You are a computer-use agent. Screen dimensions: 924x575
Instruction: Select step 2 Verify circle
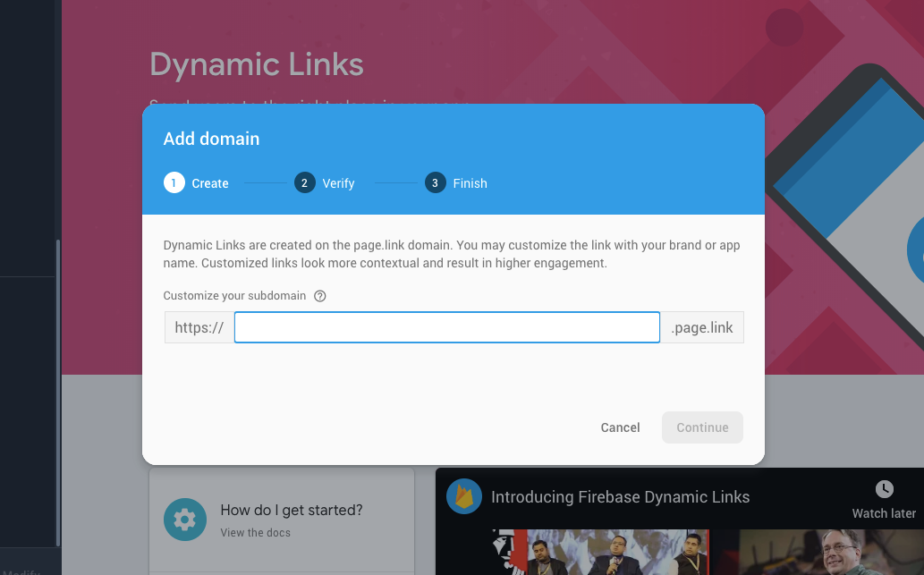pyautogui.click(x=305, y=182)
